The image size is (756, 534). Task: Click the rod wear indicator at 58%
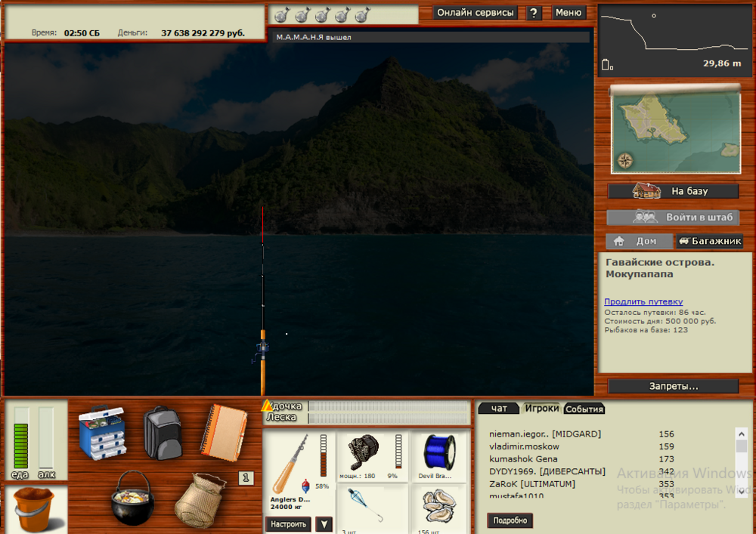323,455
